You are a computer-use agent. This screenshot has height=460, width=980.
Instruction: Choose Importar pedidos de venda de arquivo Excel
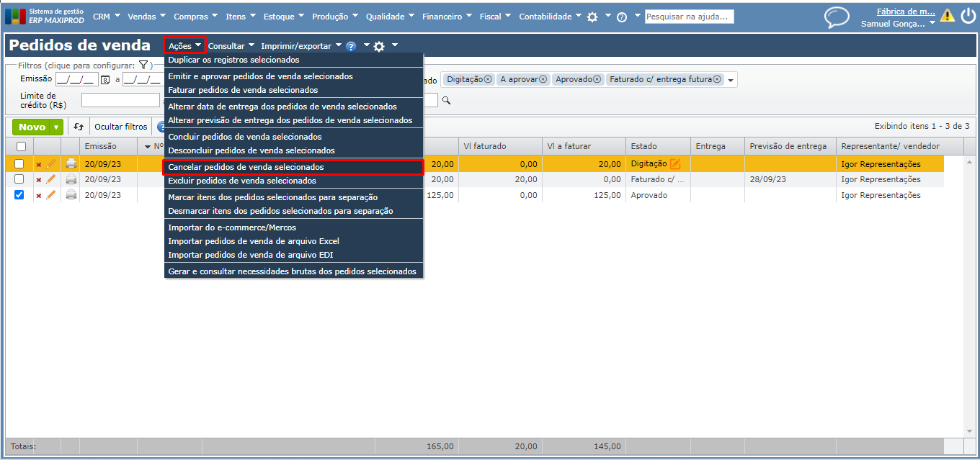[x=253, y=241]
